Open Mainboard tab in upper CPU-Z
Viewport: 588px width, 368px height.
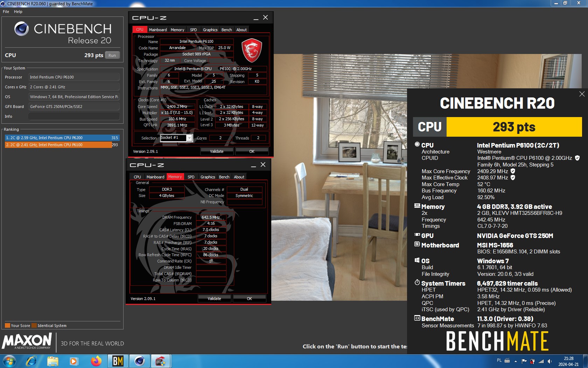(x=158, y=30)
